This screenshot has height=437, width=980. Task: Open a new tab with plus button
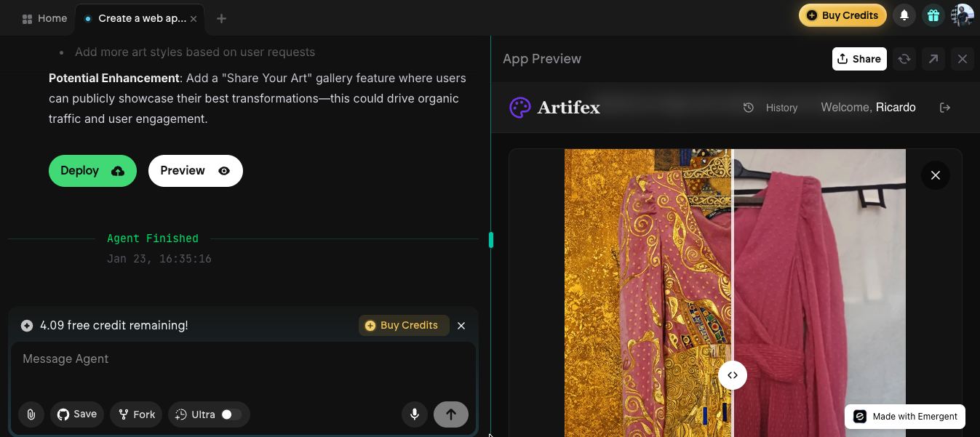click(x=222, y=18)
